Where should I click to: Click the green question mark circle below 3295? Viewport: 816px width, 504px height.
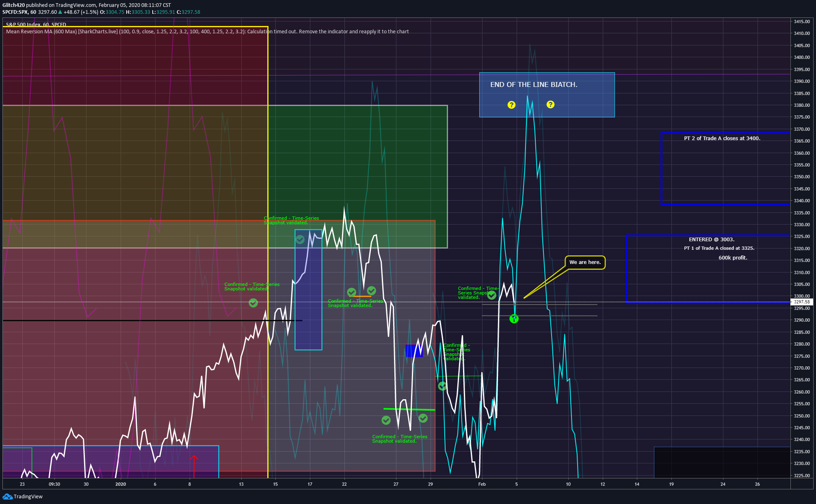tap(514, 319)
